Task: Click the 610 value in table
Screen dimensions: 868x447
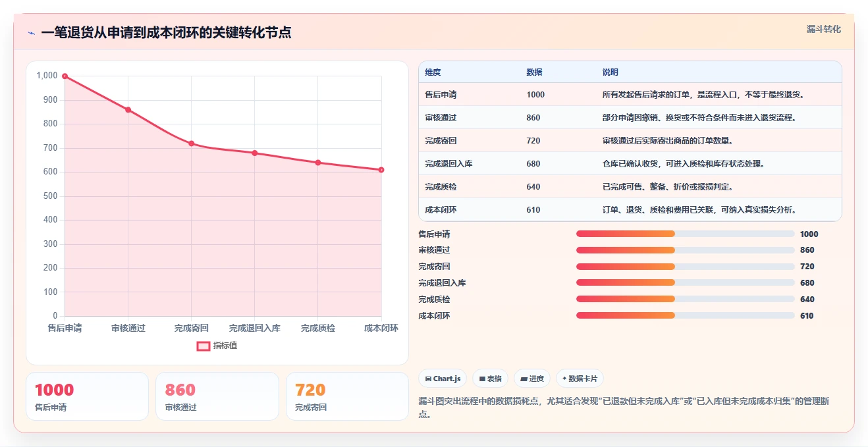Action: 533,210
